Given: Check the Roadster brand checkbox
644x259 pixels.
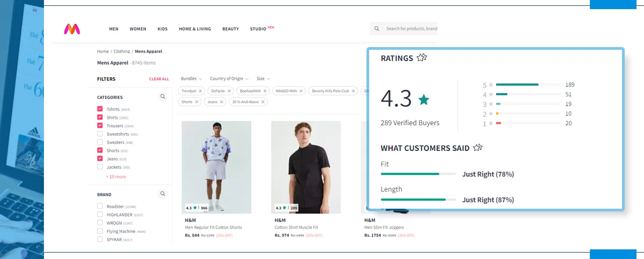Looking at the screenshot, I should 100,206.
